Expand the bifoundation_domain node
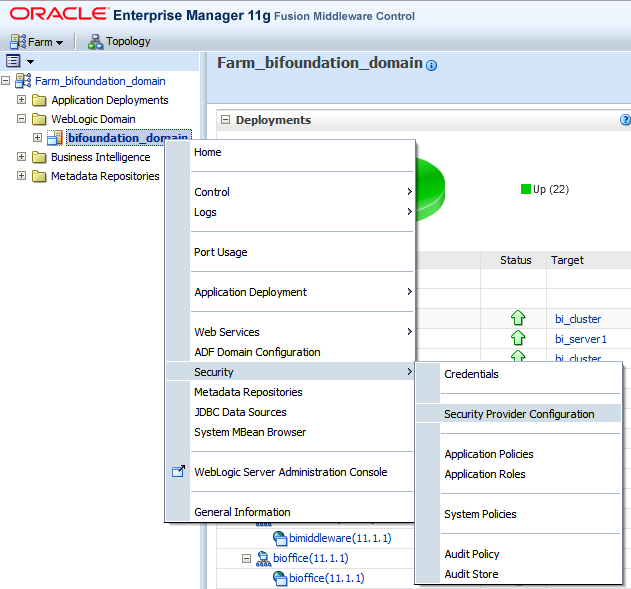Viewport: 631px width, 589px height. (x=37, y=137)
